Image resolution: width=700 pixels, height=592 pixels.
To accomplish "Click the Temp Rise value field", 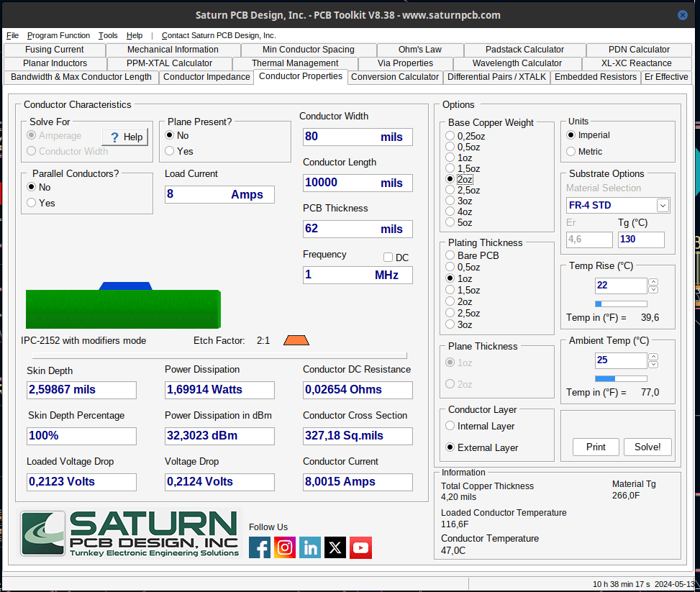I will [621, 286].
